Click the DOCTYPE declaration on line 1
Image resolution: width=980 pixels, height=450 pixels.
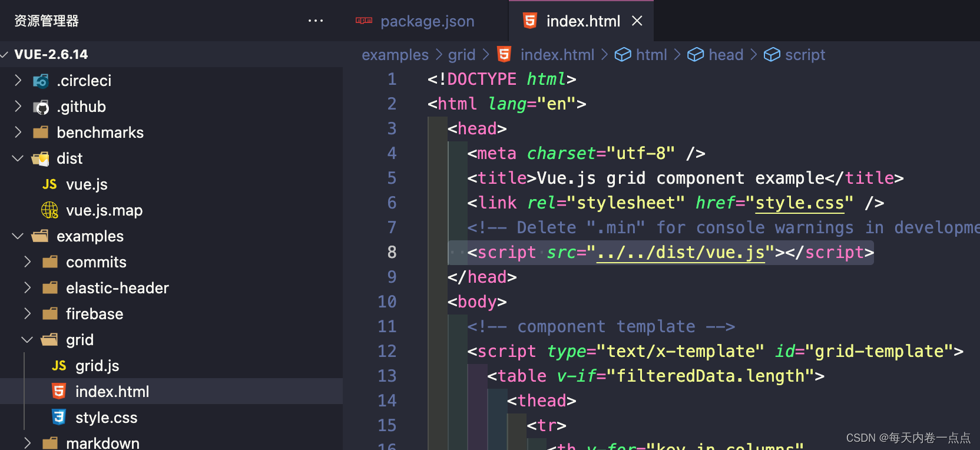(x=502, y=79)
